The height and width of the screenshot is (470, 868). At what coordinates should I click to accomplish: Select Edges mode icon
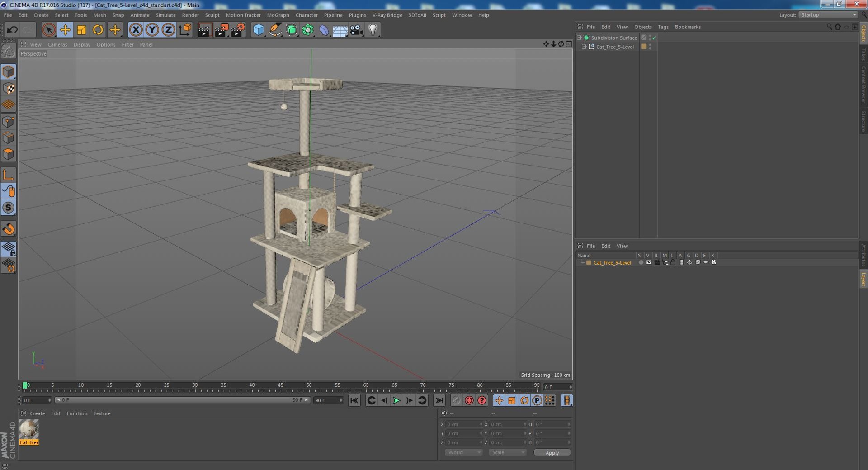(9, 138)
